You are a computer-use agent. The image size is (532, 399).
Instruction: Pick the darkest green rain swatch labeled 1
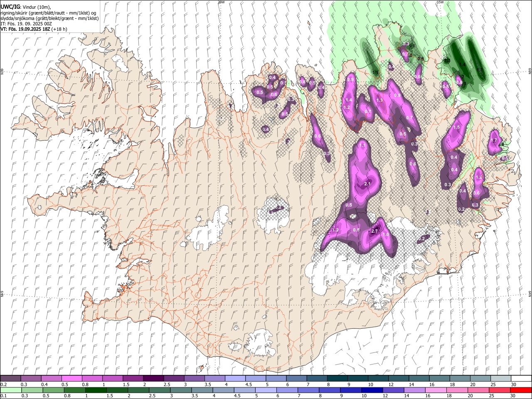point(96,390)
